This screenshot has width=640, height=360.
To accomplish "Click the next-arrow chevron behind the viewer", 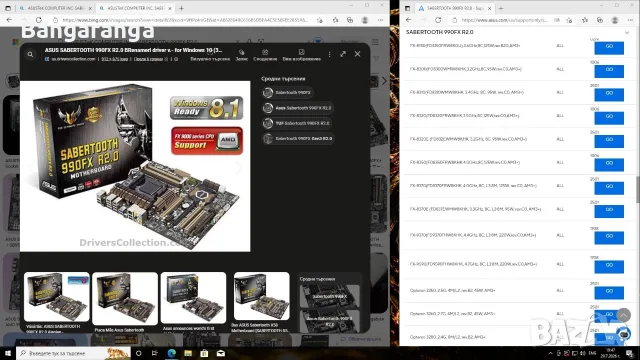I will [x=384, y=81].
